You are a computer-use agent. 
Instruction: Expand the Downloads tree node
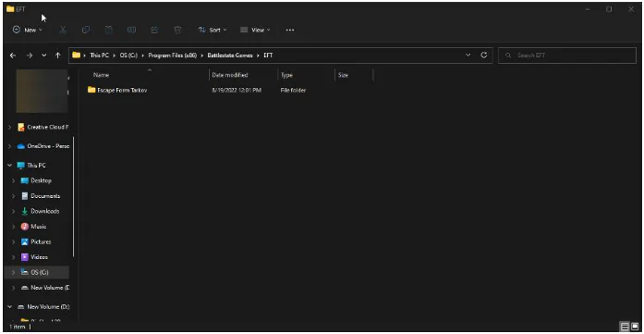(x=14, y=211)
